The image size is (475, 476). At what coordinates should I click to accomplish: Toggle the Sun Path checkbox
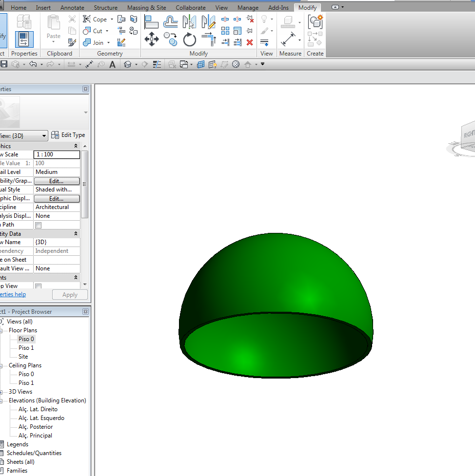pyautogui.click(x=38, y=225)
